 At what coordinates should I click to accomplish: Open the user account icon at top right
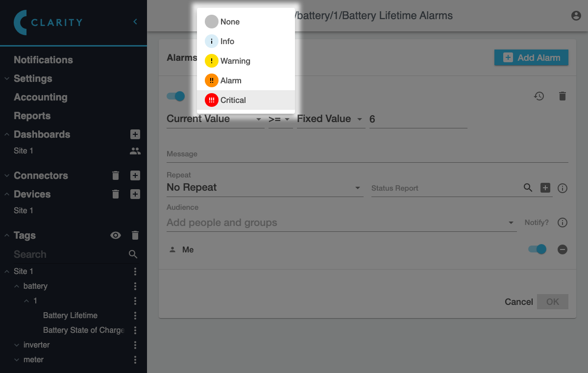(x=576, y=16)
